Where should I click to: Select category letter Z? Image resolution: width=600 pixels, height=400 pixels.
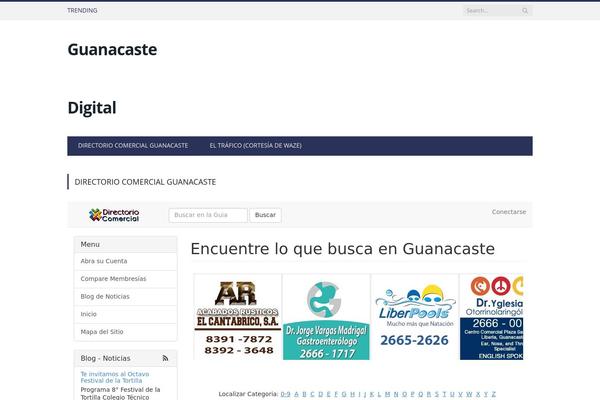[x=494, y=394]
